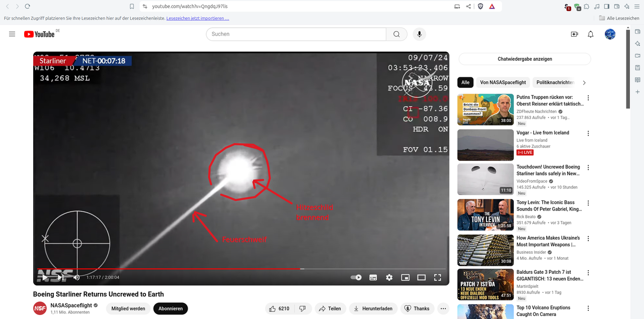Screen dimensions: 644x319
Task: Open Vogar - Live from Iceland video
Action: pos(485,145)
